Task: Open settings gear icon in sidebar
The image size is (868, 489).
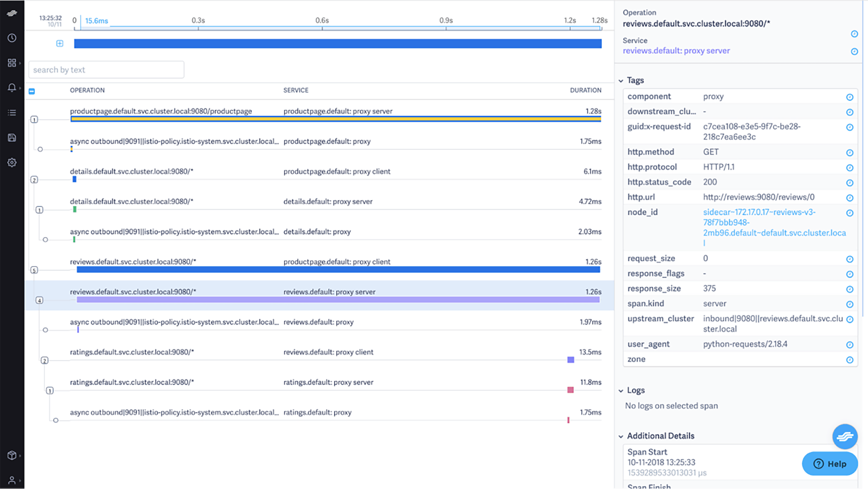Action: (x=12, y=163)
